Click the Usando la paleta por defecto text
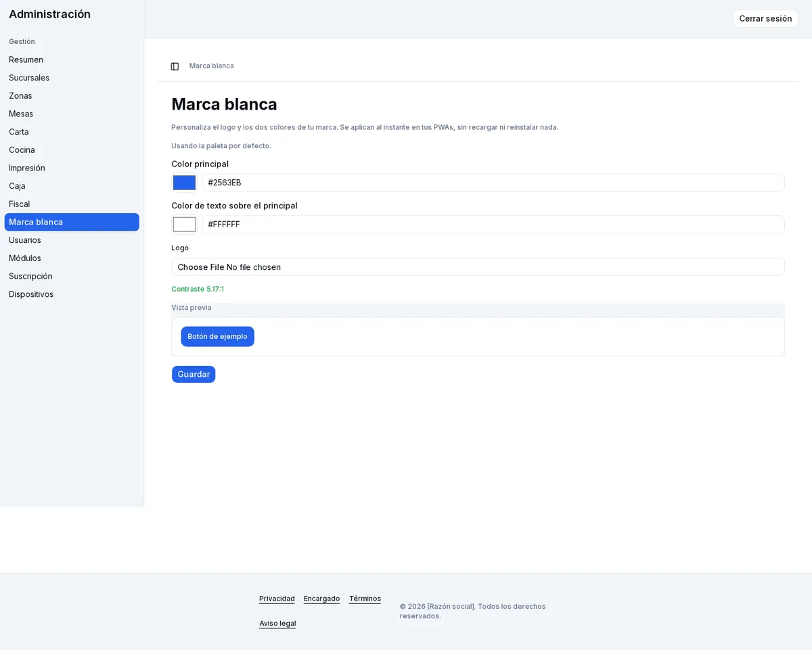Screen dimensions: 812x650 click(x=221, y=146)
